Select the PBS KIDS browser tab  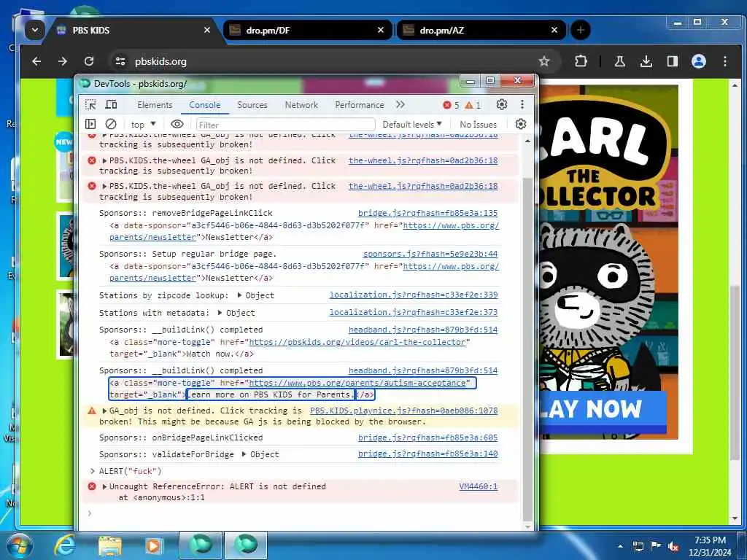pos(133,31)
